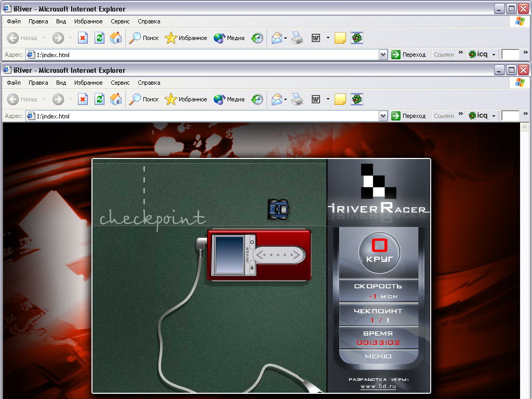Click the page scrollbar up arrow
532x399 pixels.
tap(525, 127)
